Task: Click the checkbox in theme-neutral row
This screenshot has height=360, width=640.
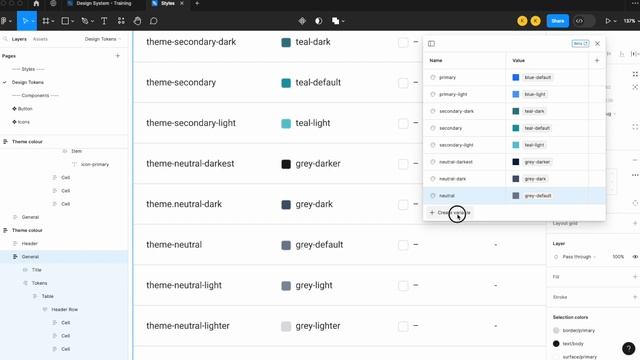Action: pos(403,245)
